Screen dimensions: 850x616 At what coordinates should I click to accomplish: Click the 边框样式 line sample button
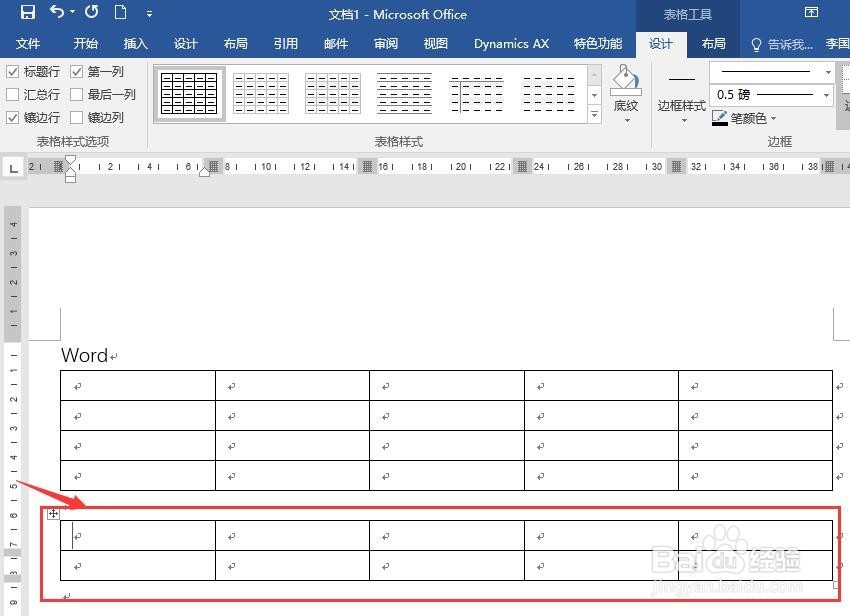[x=681, y=80]
